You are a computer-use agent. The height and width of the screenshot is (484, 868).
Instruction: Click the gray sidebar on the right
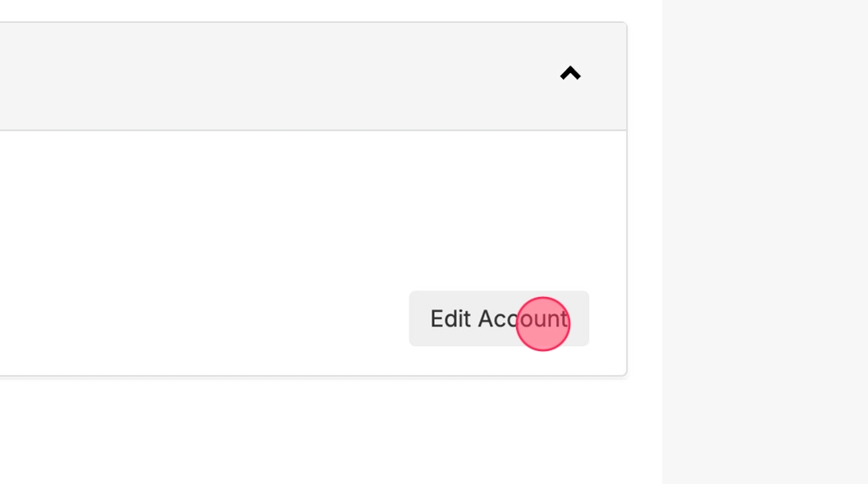(765, 246)
